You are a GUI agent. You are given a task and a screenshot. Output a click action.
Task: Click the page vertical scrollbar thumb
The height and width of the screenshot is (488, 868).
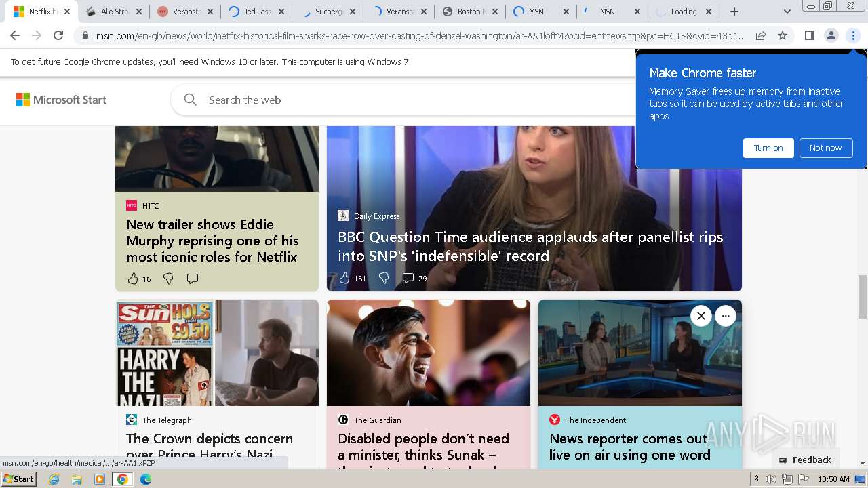click(863, 296)
